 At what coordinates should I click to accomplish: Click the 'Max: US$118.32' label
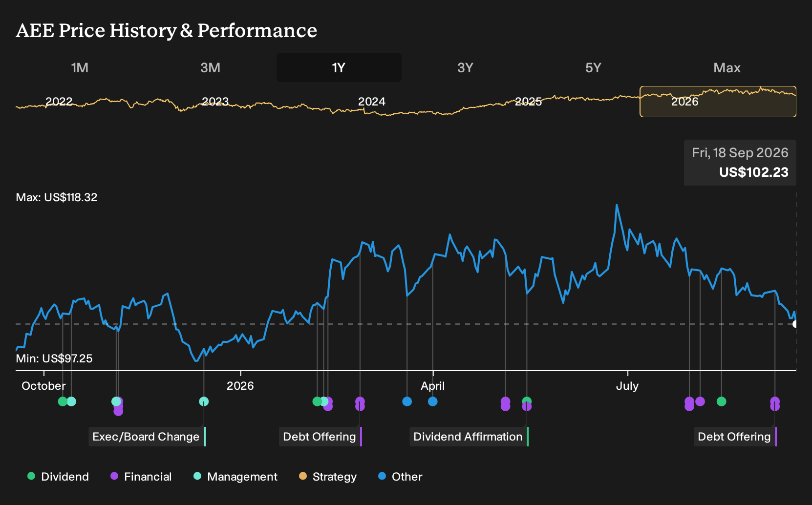(57, 197)
